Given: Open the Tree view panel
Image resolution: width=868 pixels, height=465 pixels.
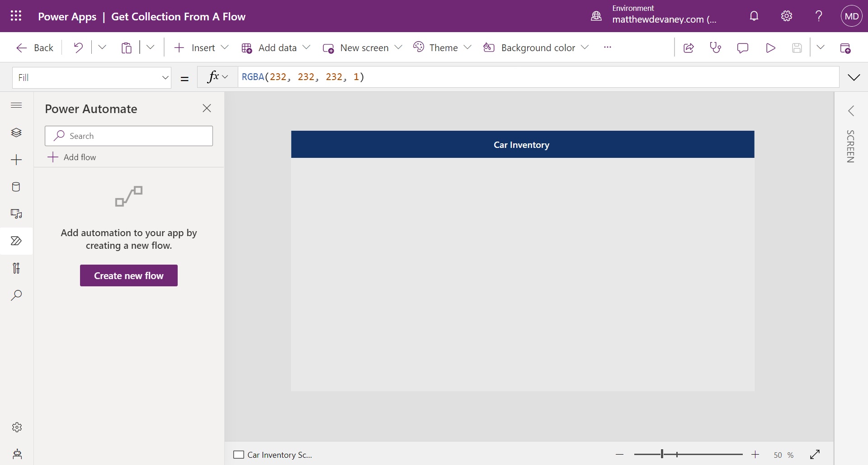Looking at the screenshot, I should pyautogui.click(x=16, y=132).
